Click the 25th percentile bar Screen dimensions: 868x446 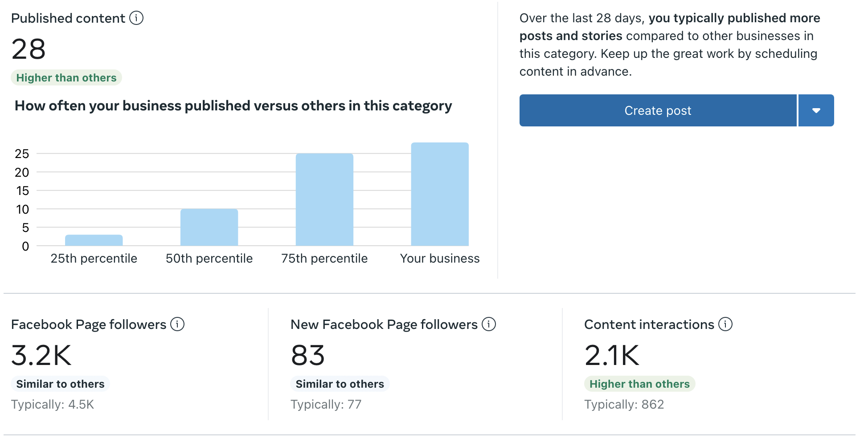point(94,240)
